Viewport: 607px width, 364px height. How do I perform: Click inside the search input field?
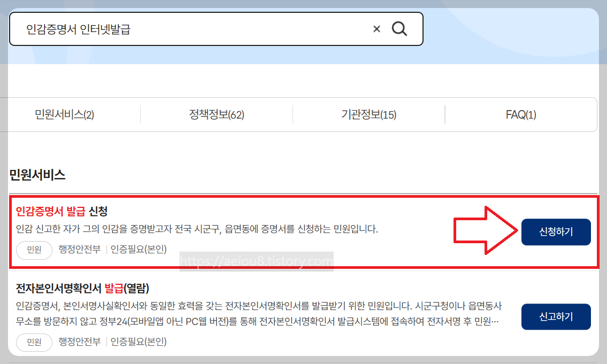[187, 29]
